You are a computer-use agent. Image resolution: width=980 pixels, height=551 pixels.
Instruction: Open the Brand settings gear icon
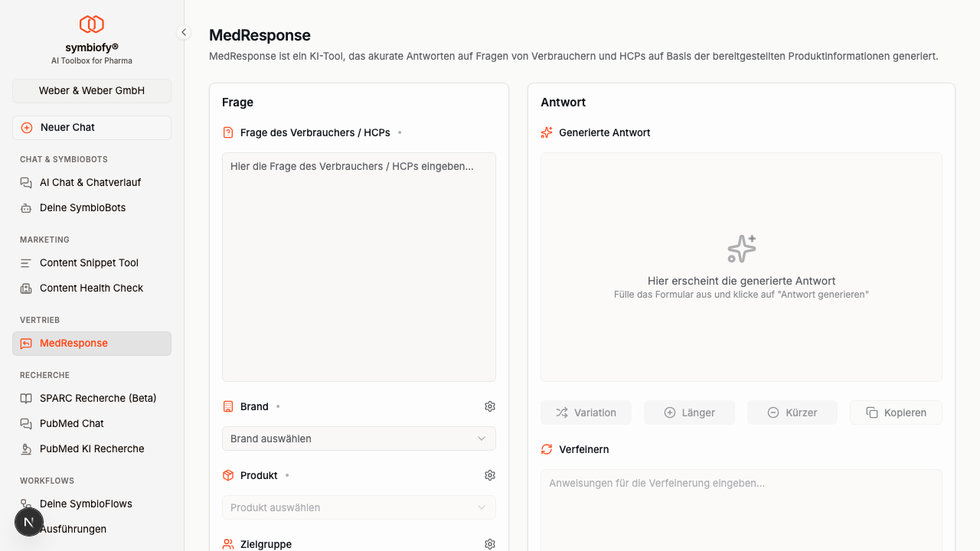pyautogui.click(x=490, y=406)
